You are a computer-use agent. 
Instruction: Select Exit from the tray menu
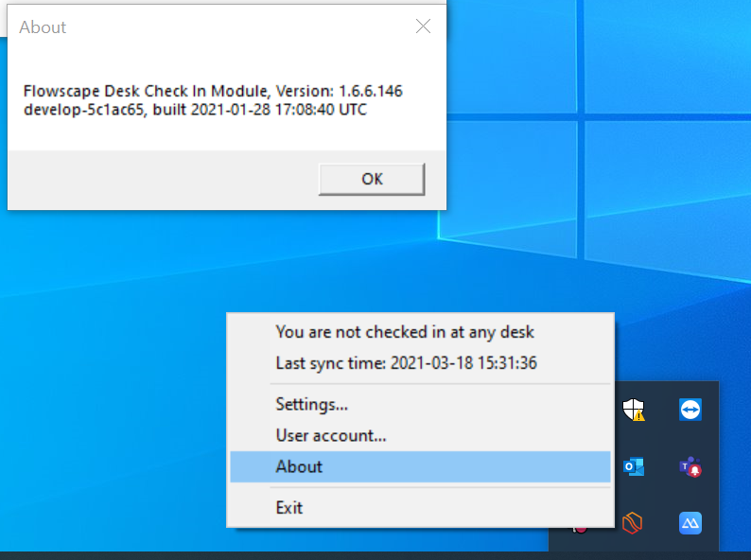[420, 507]
